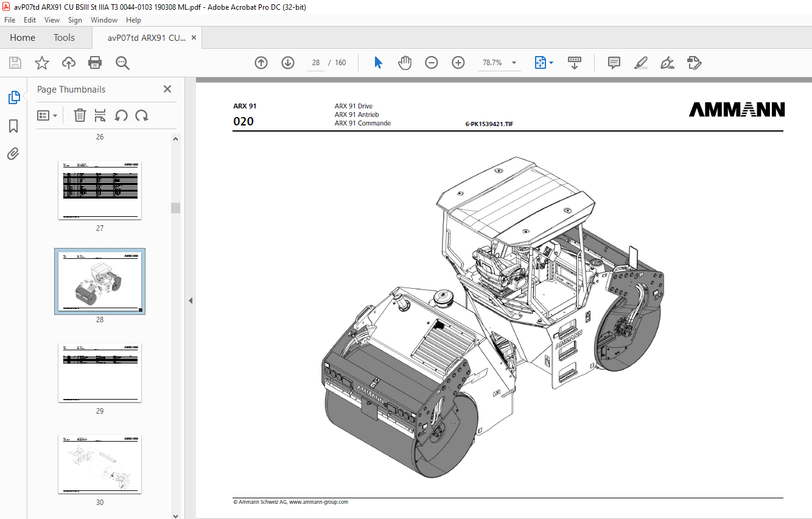Select the page 27 thumbnail

tap(100, 190)
